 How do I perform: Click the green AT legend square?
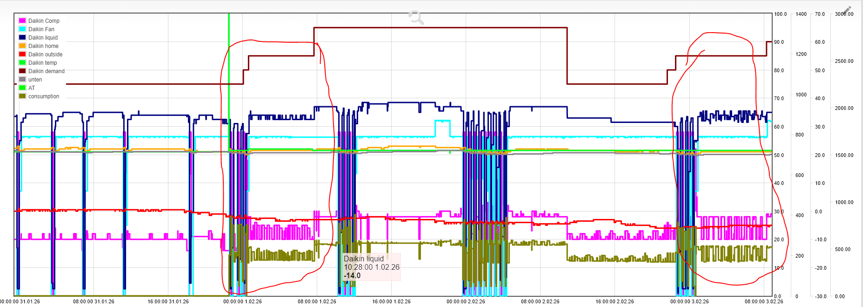22,88
